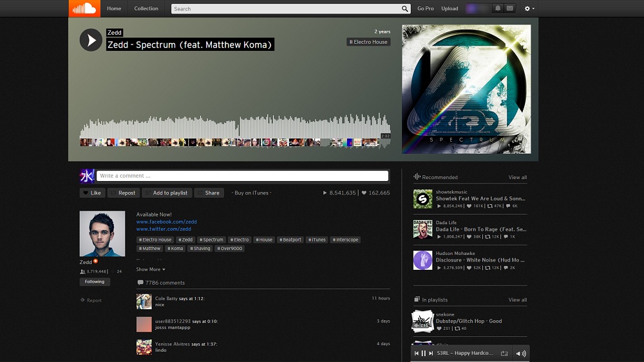The image size is (644, 362).
Task: Open the Electro House tag in header
Action: click(x=368, y=42)
